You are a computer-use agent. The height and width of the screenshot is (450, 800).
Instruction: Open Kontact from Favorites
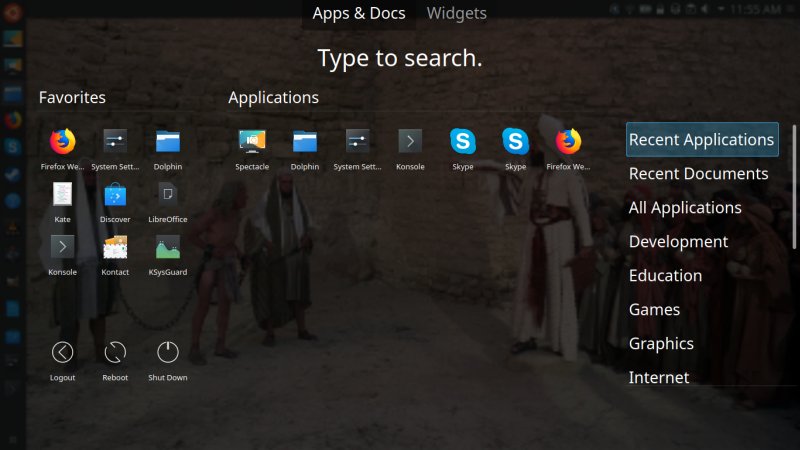click(x=115, y=247)
